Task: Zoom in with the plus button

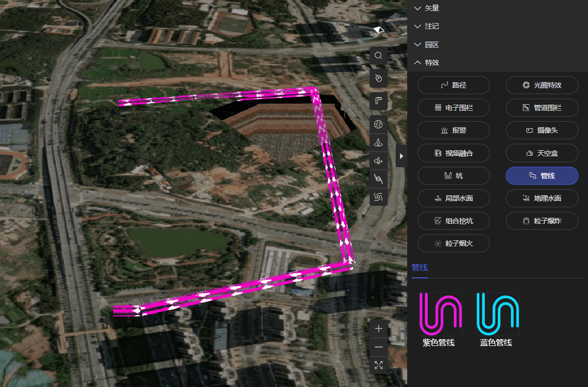Action: coord(379,329)
